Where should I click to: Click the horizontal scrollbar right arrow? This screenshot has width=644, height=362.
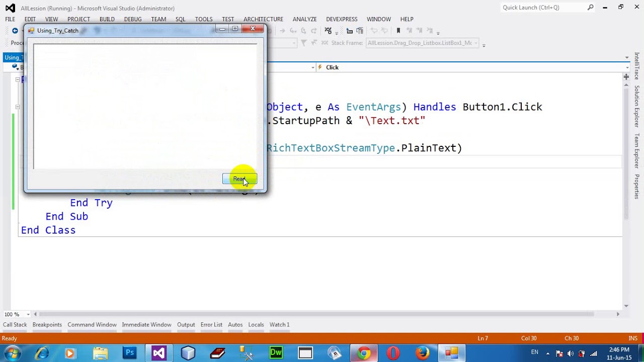coord(618,314)
